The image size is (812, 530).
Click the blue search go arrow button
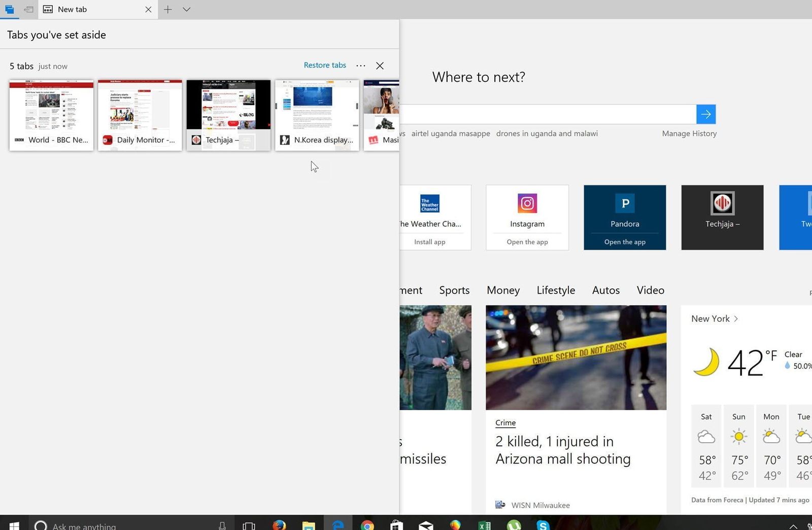pos(706,114)
